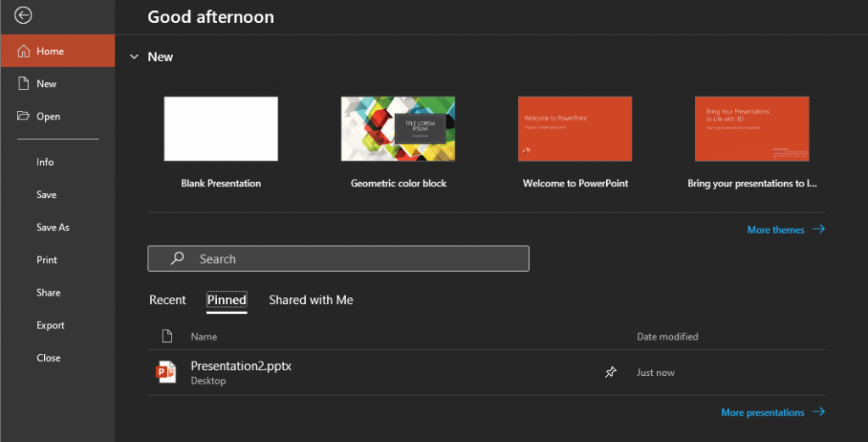Open the Info menu item
Screen dimensions: 868x442
click(46, 162)
